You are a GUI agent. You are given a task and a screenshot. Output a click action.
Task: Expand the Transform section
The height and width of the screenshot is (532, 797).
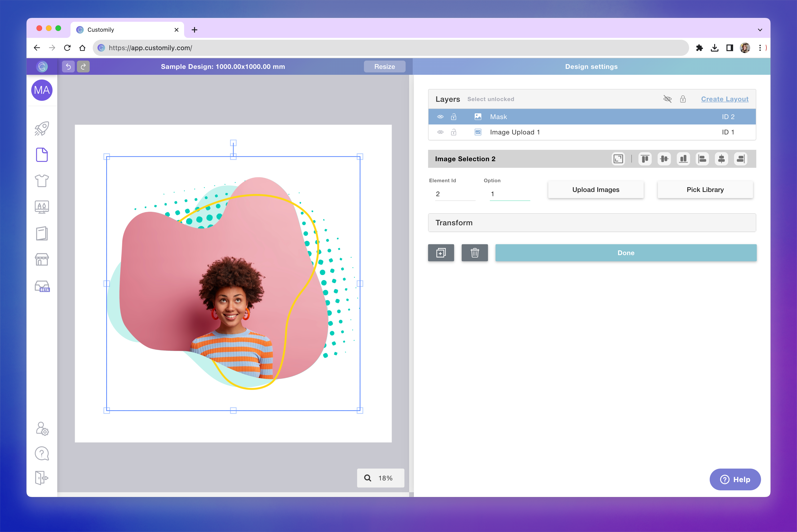pyautogui.click(x=591, y=222)
